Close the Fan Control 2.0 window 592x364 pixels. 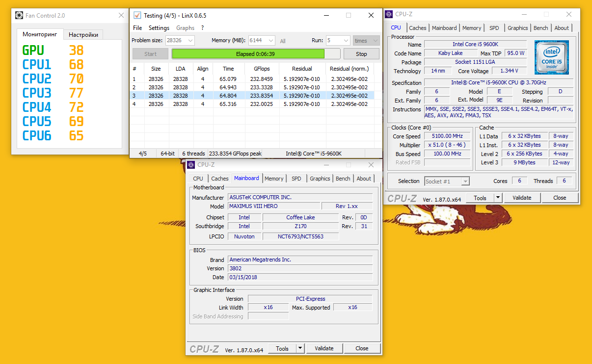coord(121,15)
